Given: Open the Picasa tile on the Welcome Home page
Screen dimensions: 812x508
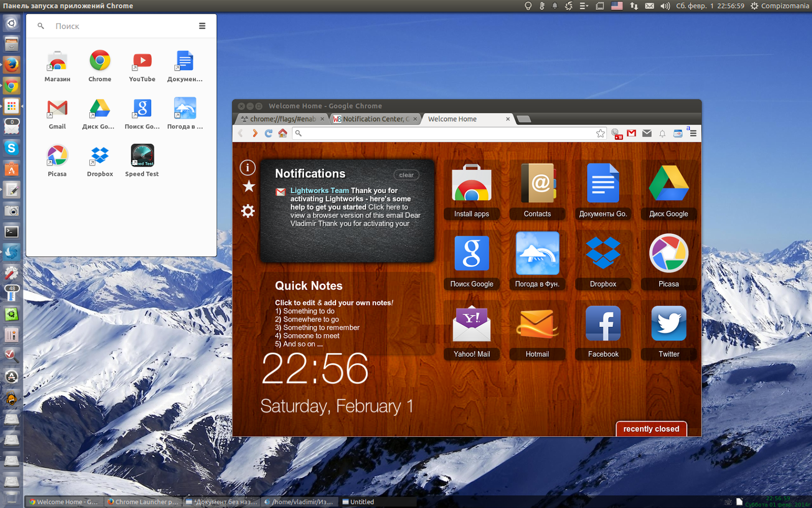Looking at the screenshot, I should (669, 261).
